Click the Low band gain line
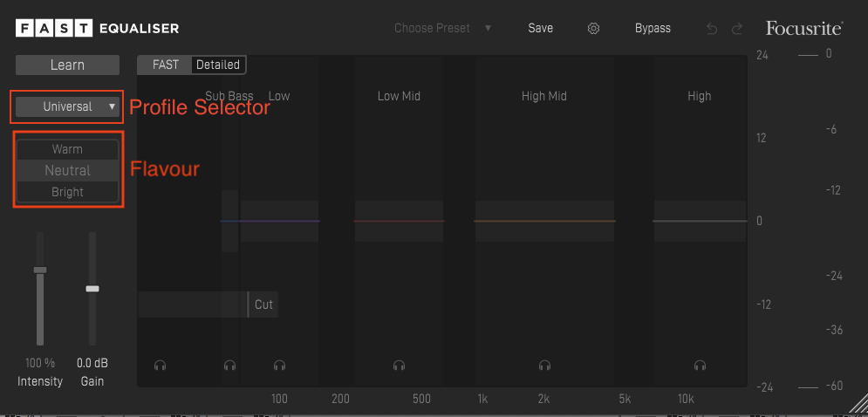The width and height of the screenshot is (868, 417). 279,221
